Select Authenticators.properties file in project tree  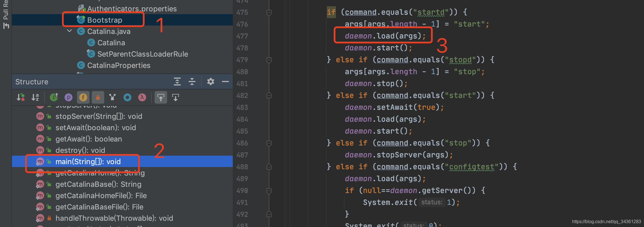(x=132, y=9)
